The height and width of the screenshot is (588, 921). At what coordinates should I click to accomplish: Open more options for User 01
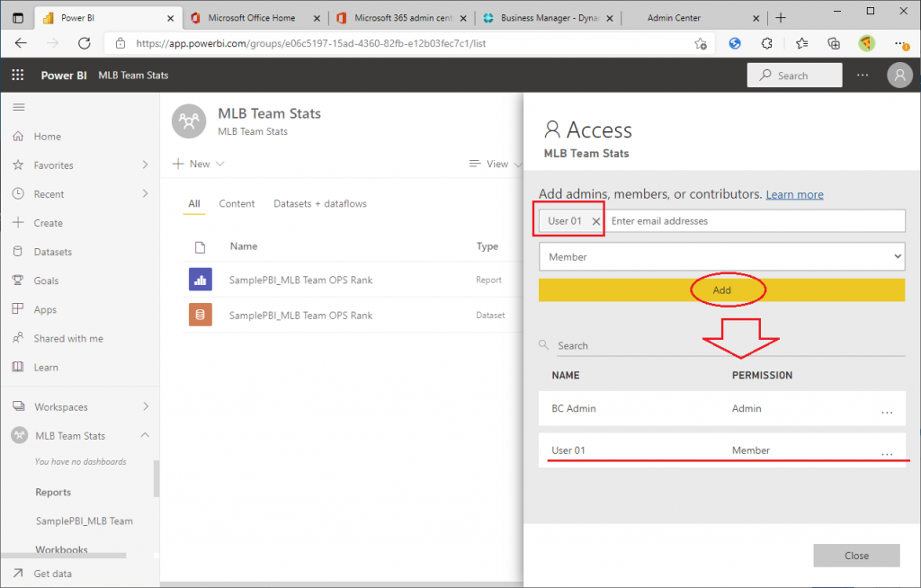pyautogui.click(x=887, y=453)
